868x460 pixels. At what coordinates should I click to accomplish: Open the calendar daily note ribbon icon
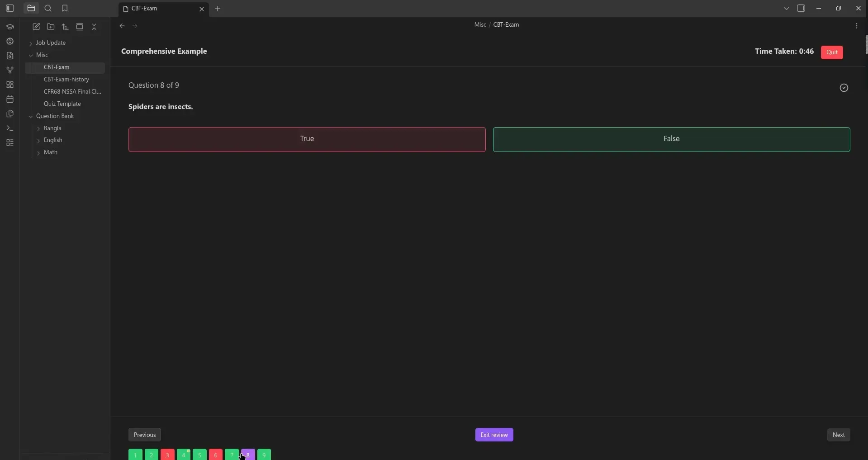(x=10, y=100)
